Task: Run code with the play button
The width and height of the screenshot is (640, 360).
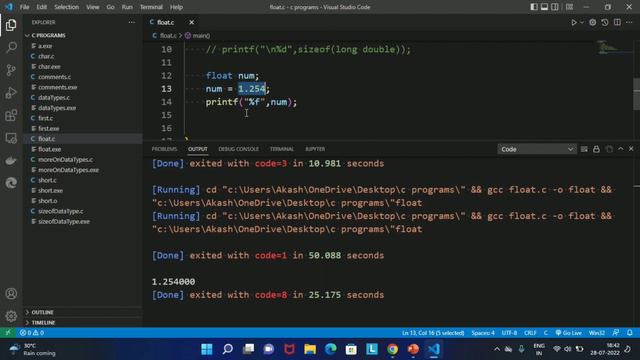Action: 573,22
